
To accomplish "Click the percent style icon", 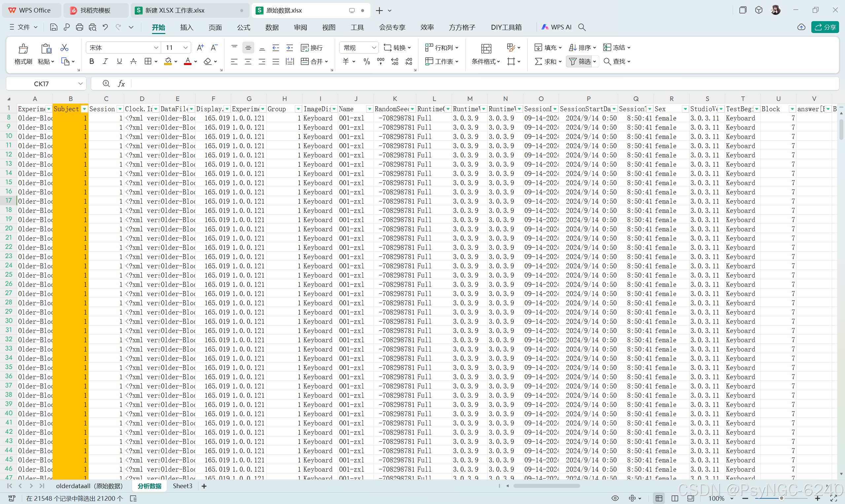I will (x=367, y=61).
